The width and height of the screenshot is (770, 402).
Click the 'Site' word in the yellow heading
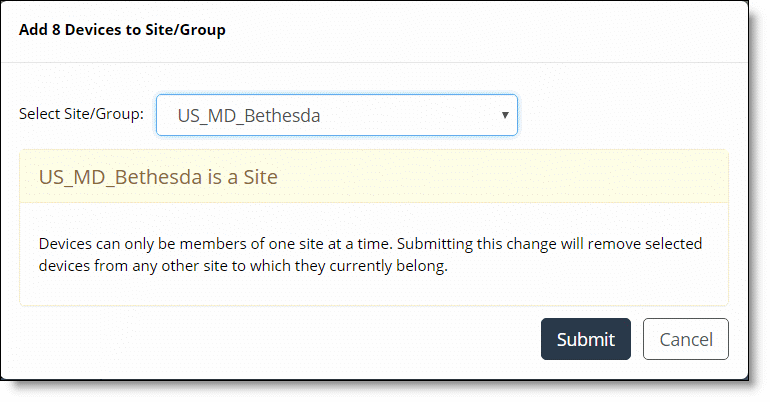(259, 177)
